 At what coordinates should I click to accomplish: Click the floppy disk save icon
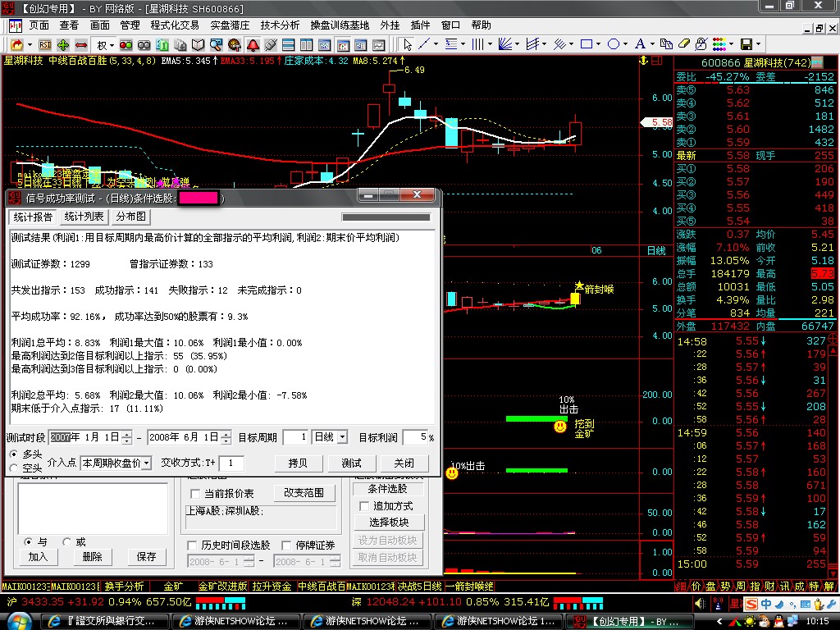[746, 43]
